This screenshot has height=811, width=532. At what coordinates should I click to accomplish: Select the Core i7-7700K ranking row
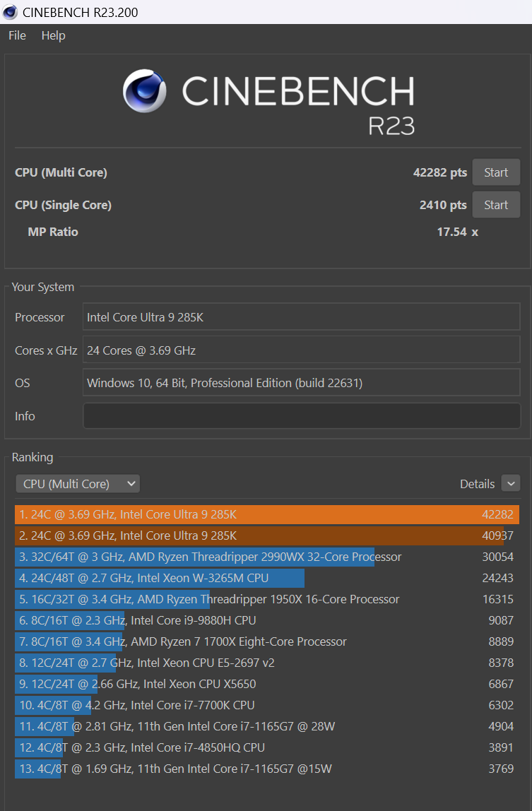click(266, 705)
